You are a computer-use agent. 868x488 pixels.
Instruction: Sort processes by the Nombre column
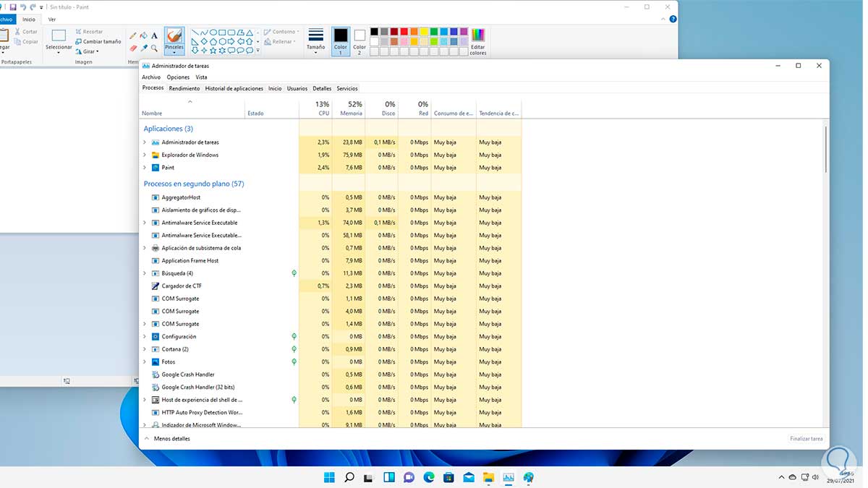tap(192, 108)
